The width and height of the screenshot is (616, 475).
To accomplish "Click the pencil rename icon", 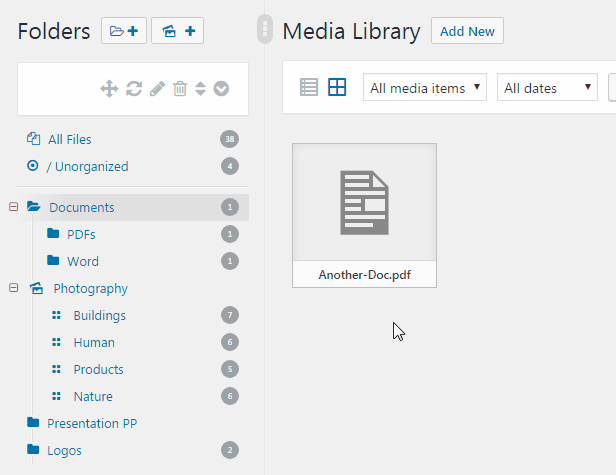I will (158, 88).
